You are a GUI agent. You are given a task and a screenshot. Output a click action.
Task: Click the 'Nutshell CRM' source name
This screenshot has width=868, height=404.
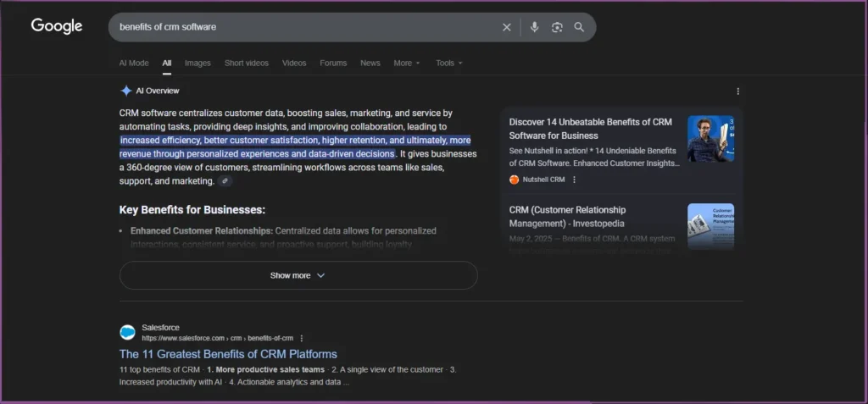click(x=543, y=180)
